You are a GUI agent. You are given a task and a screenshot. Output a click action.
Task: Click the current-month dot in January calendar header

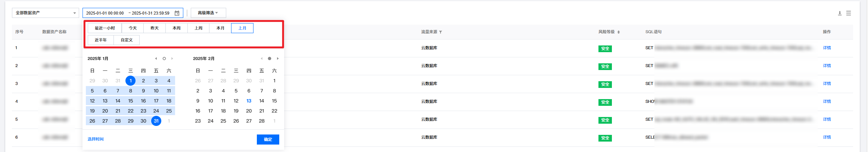(x=164, y=58)
